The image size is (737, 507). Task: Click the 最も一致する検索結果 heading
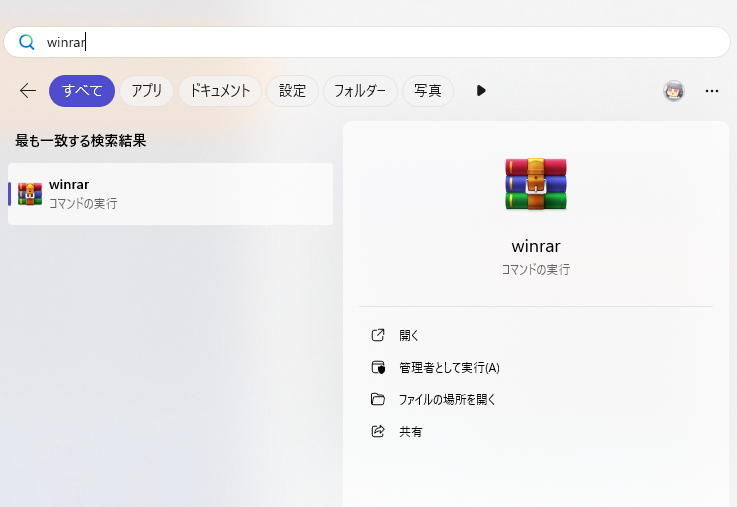pyautogui.click(x=80, y=140)
